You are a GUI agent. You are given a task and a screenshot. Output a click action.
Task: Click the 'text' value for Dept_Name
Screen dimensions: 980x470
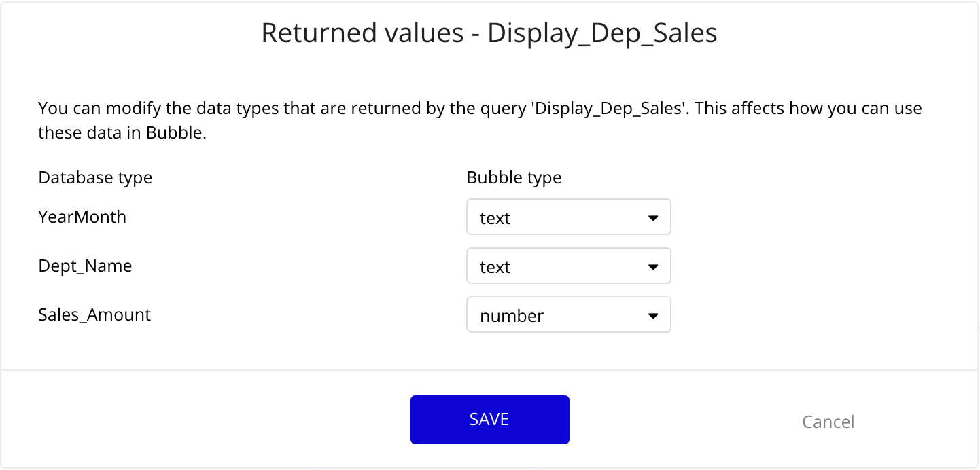(495, 268)
